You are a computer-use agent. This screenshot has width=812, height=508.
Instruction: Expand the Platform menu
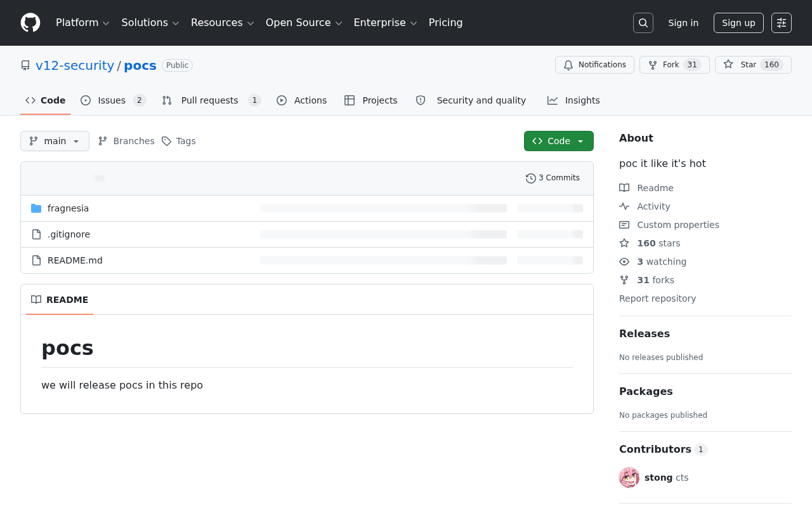point(82,23)
